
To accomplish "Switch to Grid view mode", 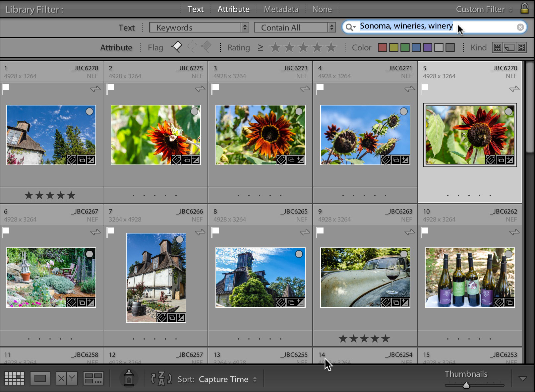I will click(14, 378).
